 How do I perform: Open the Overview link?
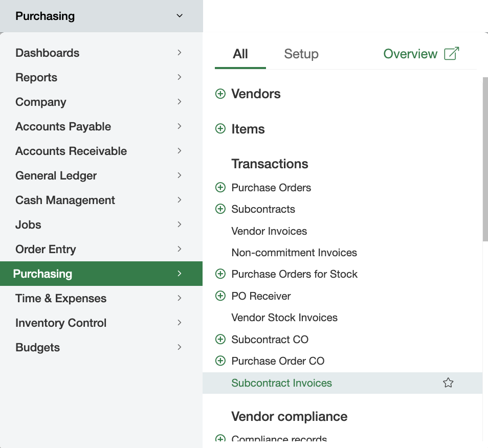coord(410,54)
